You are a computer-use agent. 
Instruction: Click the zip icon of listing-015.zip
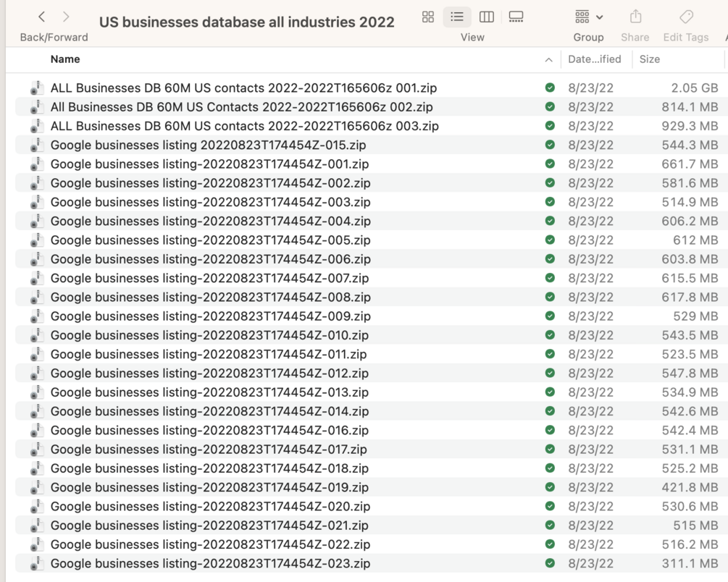point(37,145)
